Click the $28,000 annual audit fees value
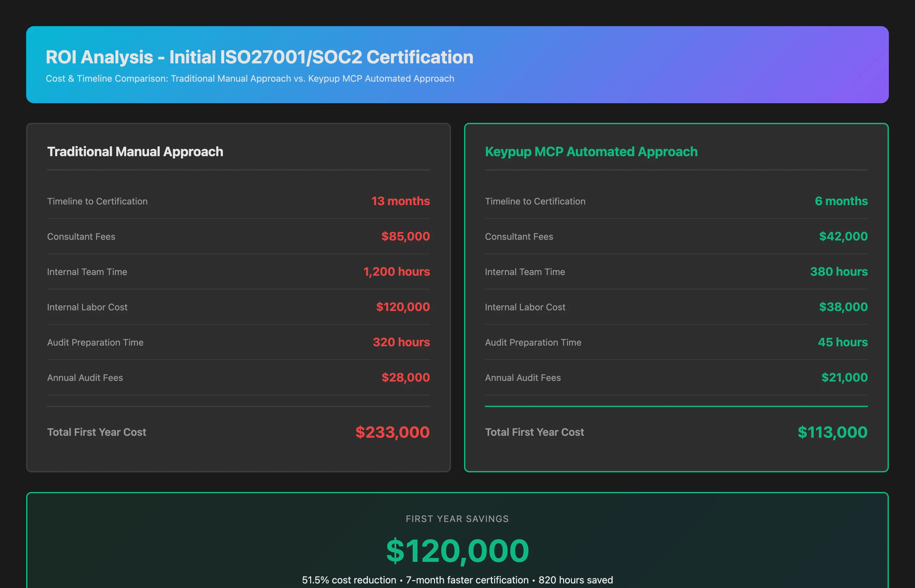 pyautogui.click(x=405, y=378)
